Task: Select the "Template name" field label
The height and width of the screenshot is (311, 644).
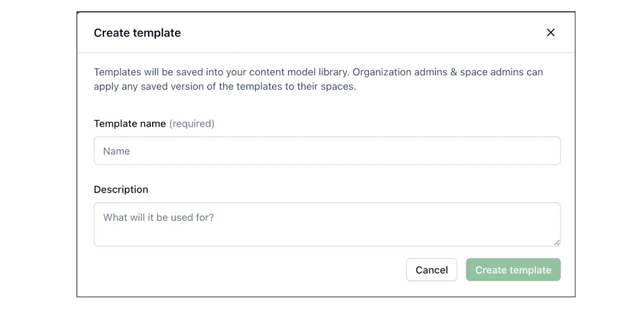Action: [130, 124]
